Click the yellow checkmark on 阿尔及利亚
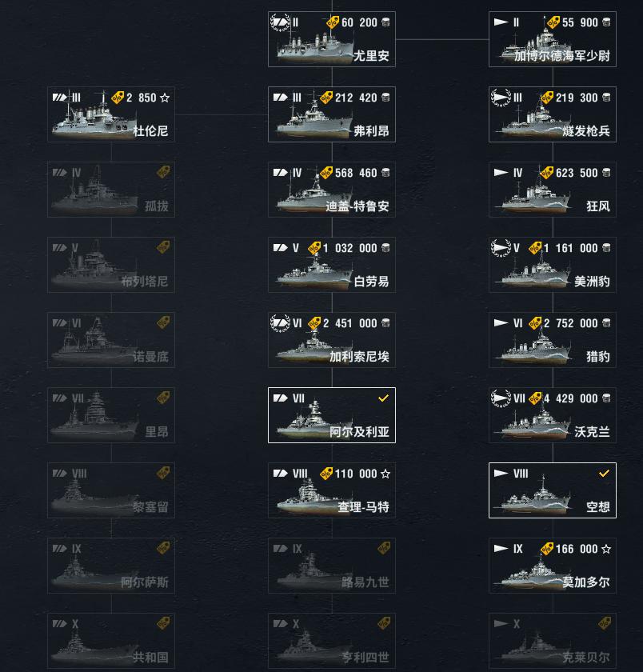The image size is (643, 672). point(383,398)
